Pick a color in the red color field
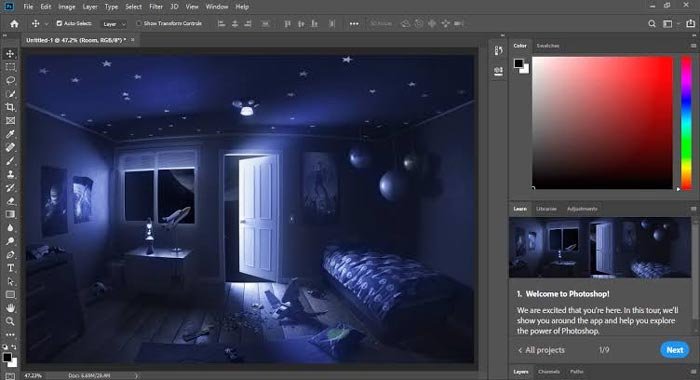The height and width of the screenshot is (380, 700). 602,123
